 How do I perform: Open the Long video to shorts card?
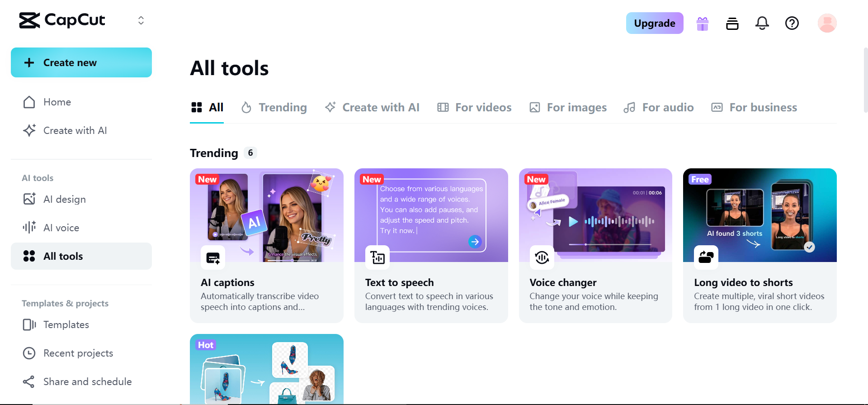click(759, 245)
